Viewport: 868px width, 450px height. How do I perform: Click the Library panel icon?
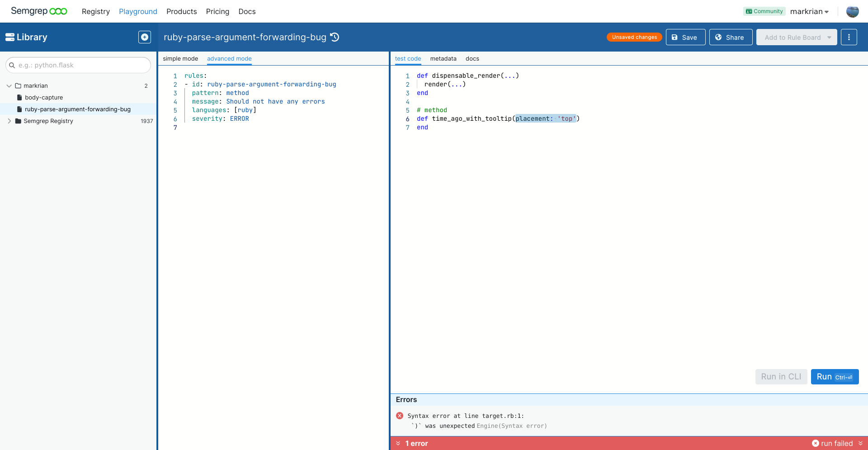point(10,37)
